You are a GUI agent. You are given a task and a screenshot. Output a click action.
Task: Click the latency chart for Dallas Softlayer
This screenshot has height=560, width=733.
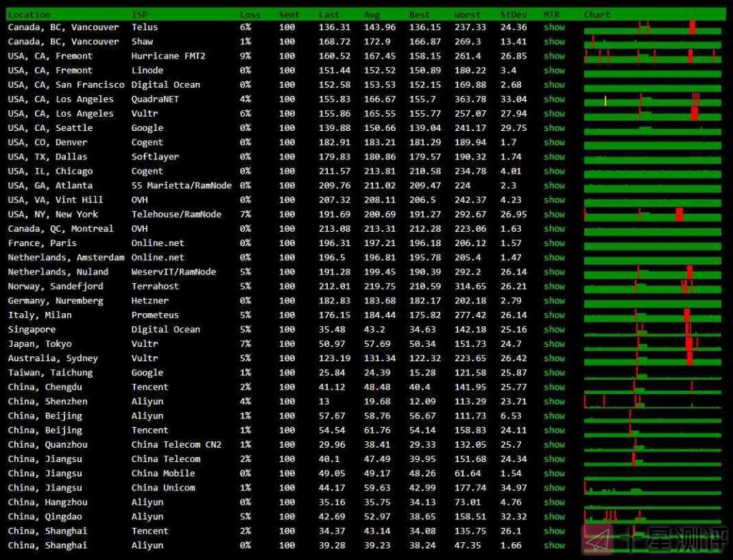pos(653,157)
